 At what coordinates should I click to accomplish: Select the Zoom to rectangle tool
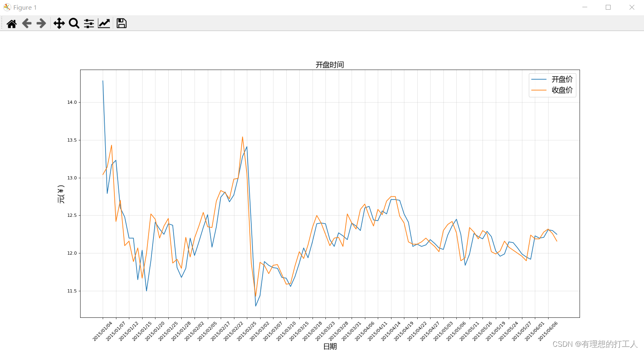[74, 23]
